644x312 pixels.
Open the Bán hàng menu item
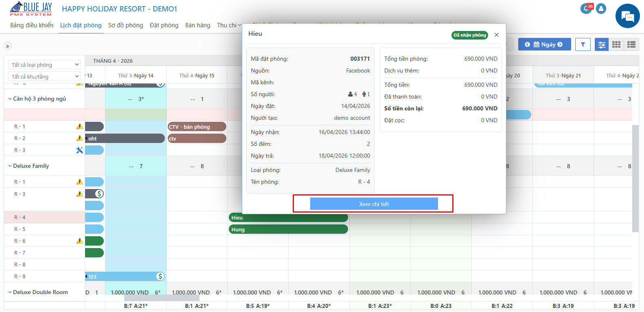(x=197, y=25)
